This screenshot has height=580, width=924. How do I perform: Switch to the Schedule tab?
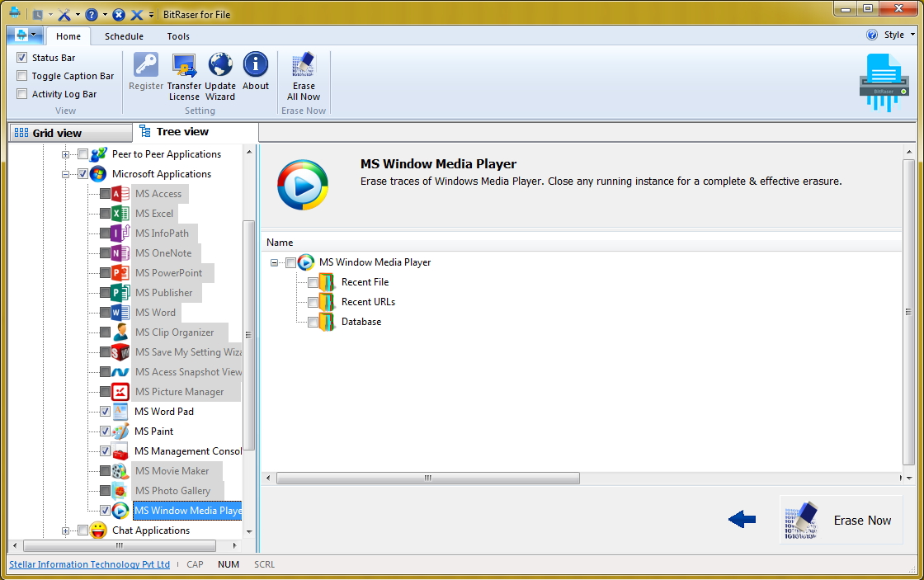[x=124, y=36]
